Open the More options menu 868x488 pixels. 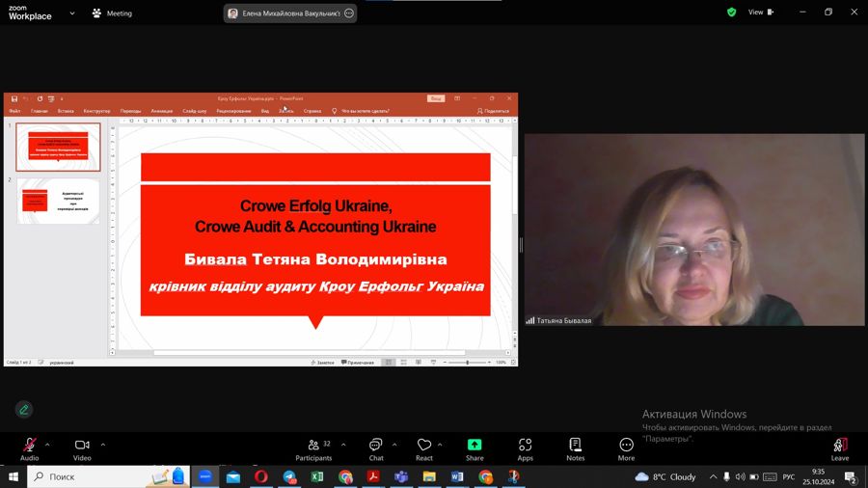626,448
